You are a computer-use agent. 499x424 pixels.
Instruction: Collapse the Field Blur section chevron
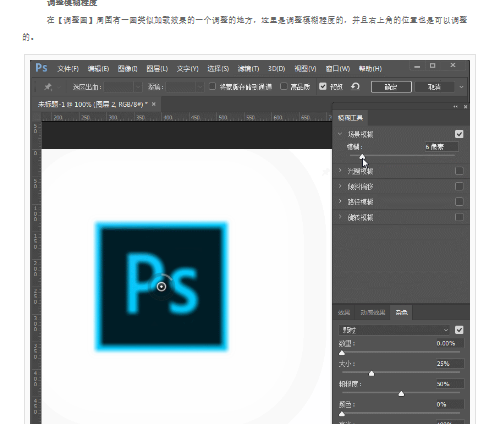click(340, 134)
